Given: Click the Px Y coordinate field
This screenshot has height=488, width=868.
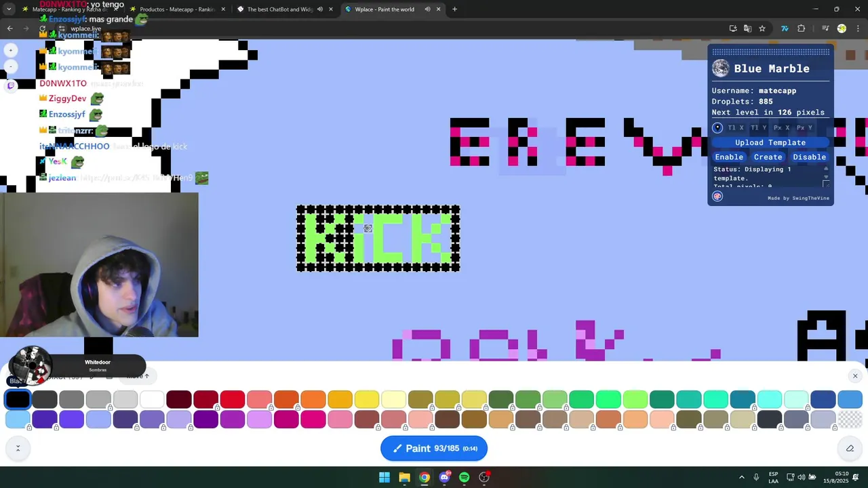Looking at the screenshot, I should point(805,127).
